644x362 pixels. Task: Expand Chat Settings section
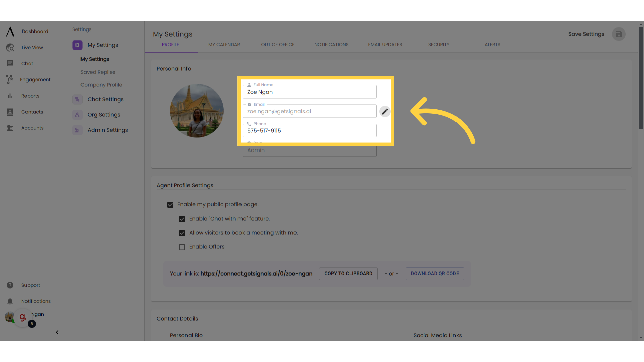click(x=105, y=99)
